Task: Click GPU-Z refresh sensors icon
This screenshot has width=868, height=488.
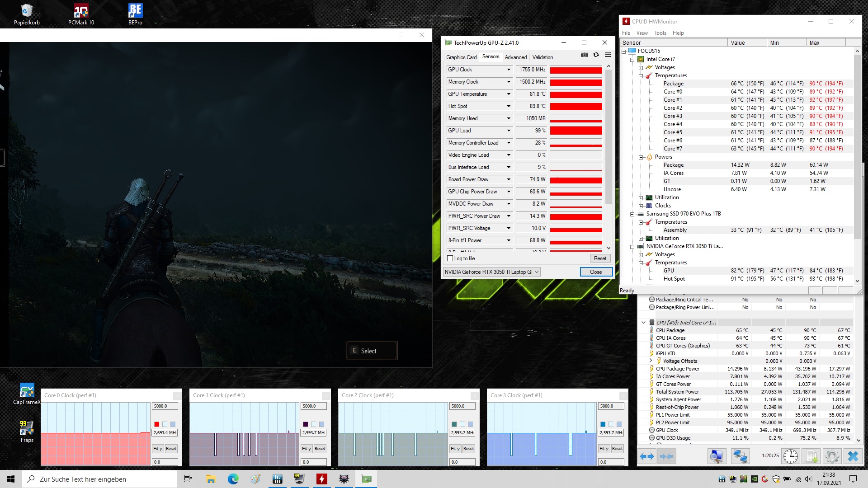Action: pos(596,55)
